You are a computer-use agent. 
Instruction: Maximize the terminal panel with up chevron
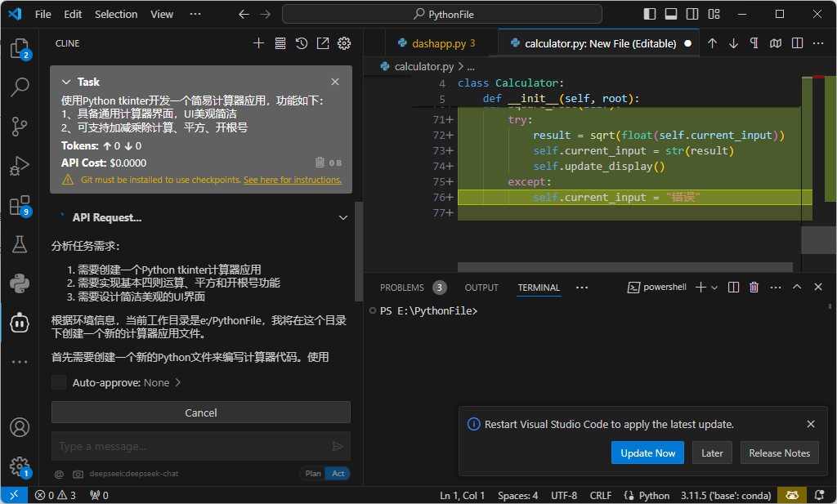tap(797, 287)
